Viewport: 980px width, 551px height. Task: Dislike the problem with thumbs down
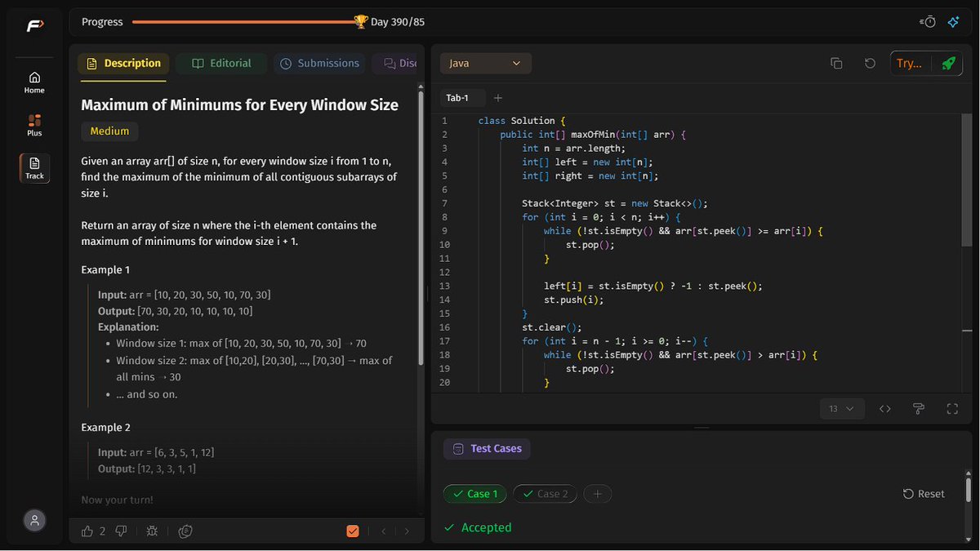tap(121, 531)
